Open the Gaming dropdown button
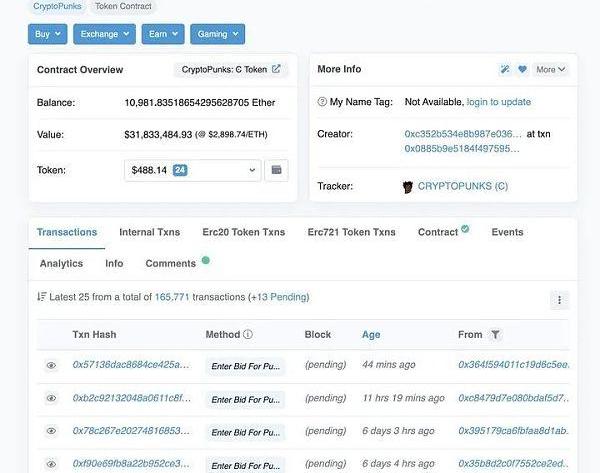 [x=216, y=34]
